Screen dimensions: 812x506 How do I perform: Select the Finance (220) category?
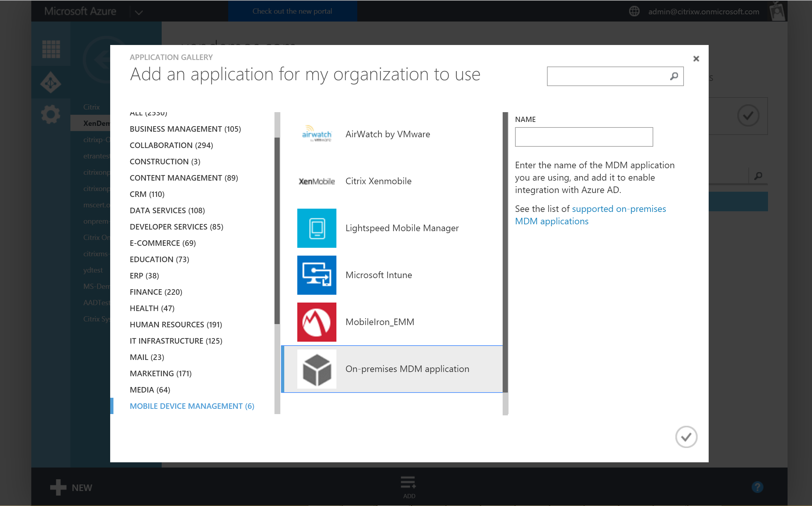[155, 292]
